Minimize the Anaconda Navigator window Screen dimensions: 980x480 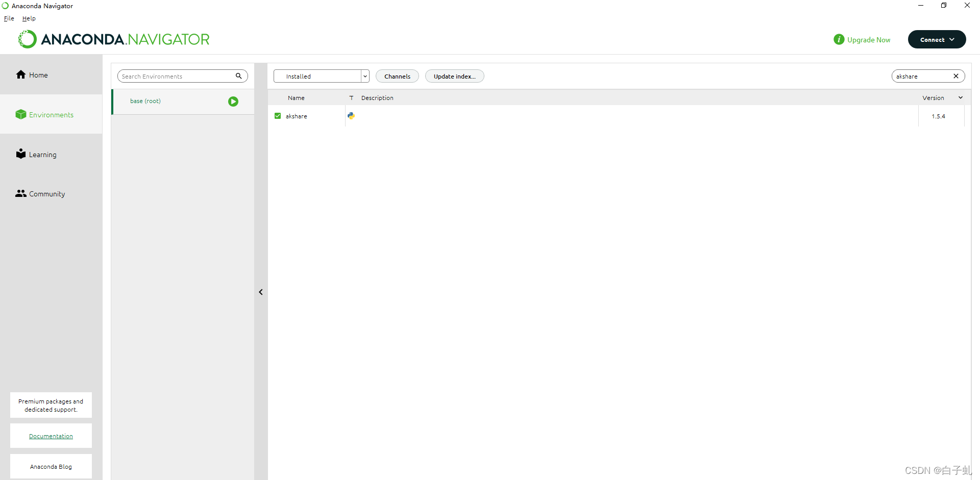[x=921, y=6]
